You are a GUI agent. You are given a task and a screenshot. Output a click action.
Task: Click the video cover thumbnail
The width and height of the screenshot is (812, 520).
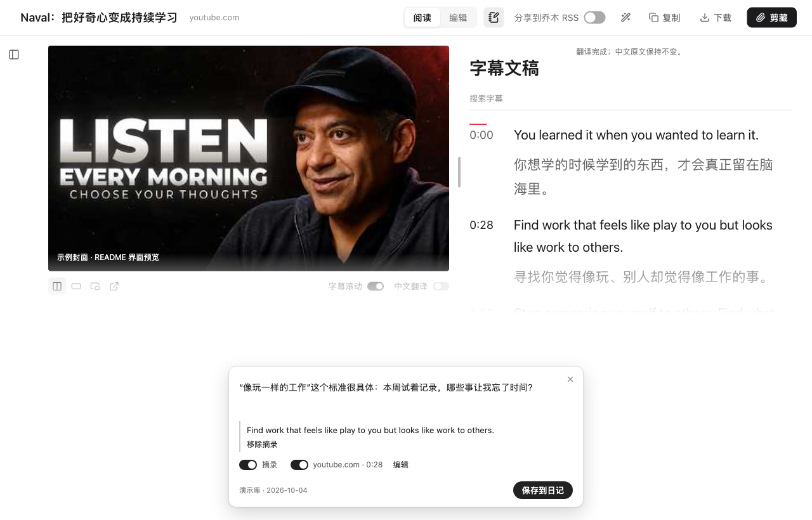(249, 159)
